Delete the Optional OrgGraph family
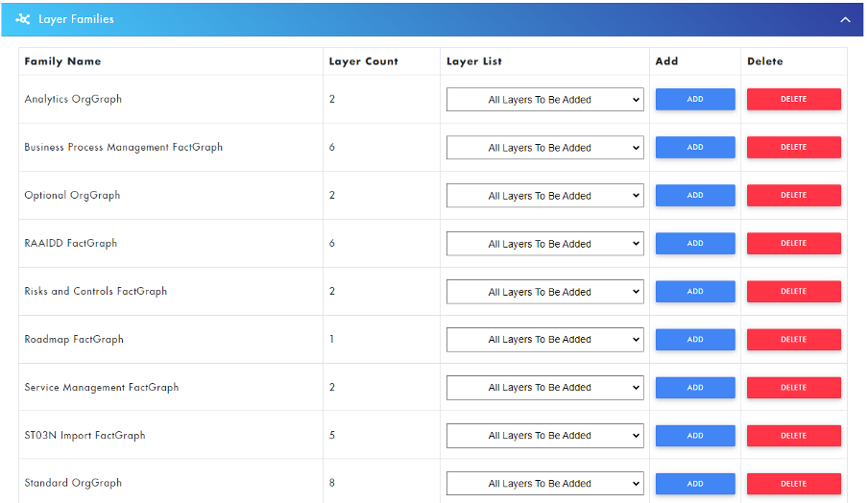This screenshot has width=868, height=503. point(793,196)
